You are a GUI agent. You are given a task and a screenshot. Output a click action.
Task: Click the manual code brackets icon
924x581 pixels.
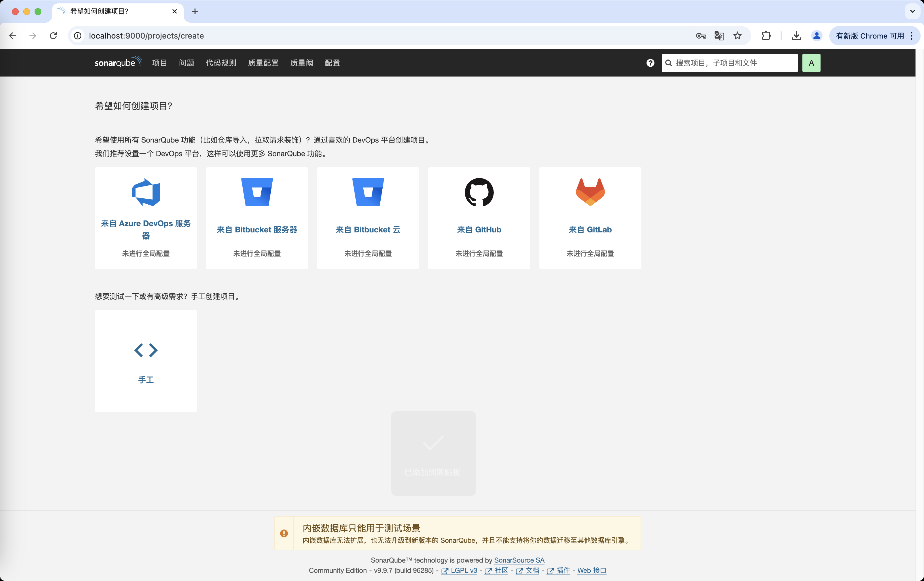tap(146, 350)
